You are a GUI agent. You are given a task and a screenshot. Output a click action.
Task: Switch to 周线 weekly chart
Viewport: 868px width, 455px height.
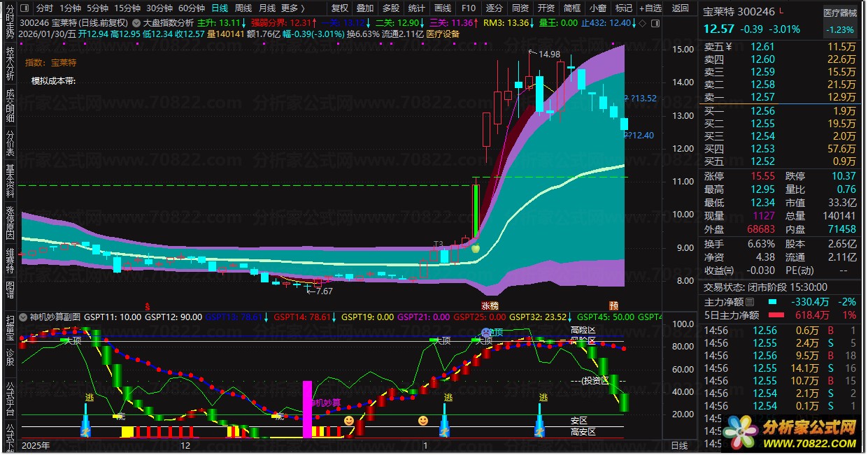(243, 8)
